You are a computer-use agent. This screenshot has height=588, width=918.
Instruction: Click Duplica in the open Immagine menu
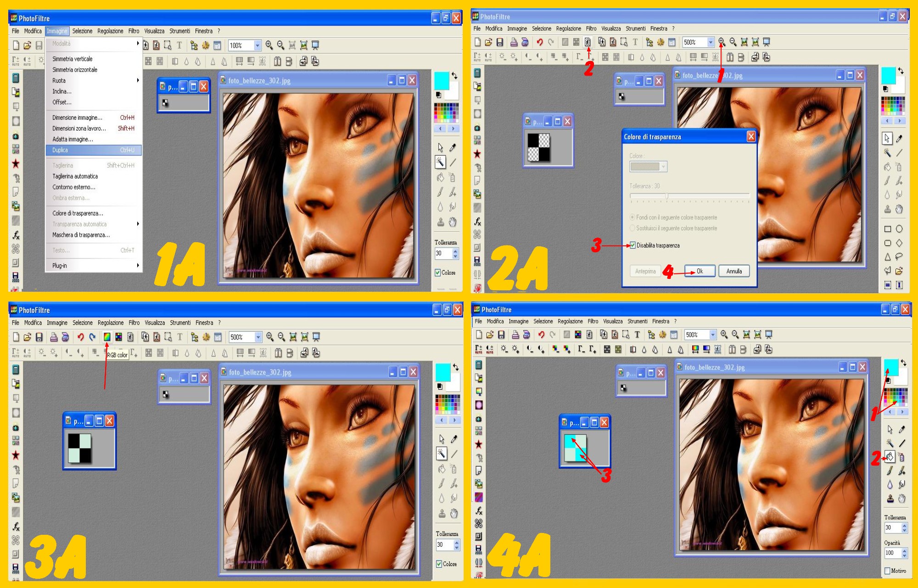60,150
